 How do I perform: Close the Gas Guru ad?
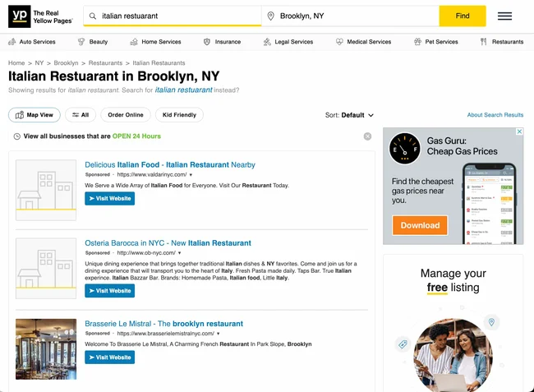click(519, 131)
